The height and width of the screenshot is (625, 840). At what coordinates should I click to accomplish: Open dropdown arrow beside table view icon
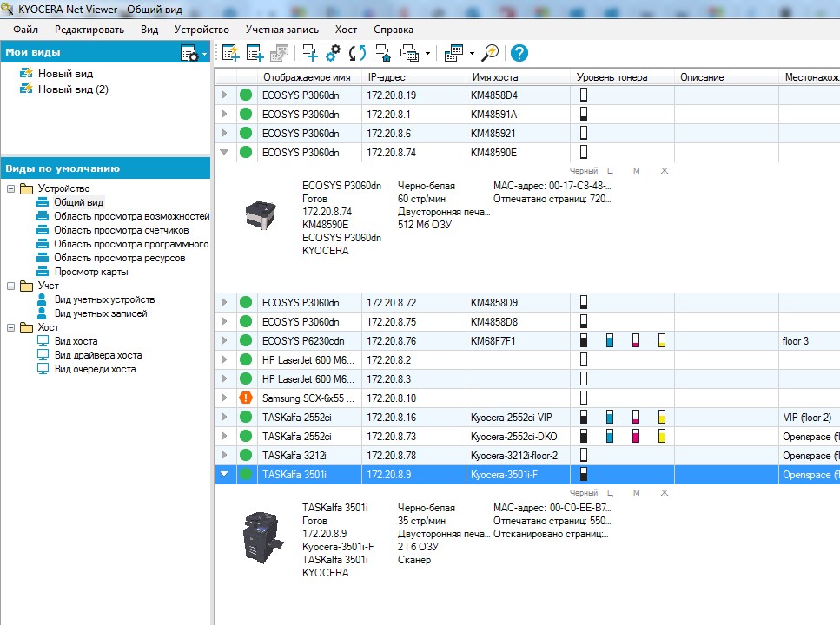[472, 53]
